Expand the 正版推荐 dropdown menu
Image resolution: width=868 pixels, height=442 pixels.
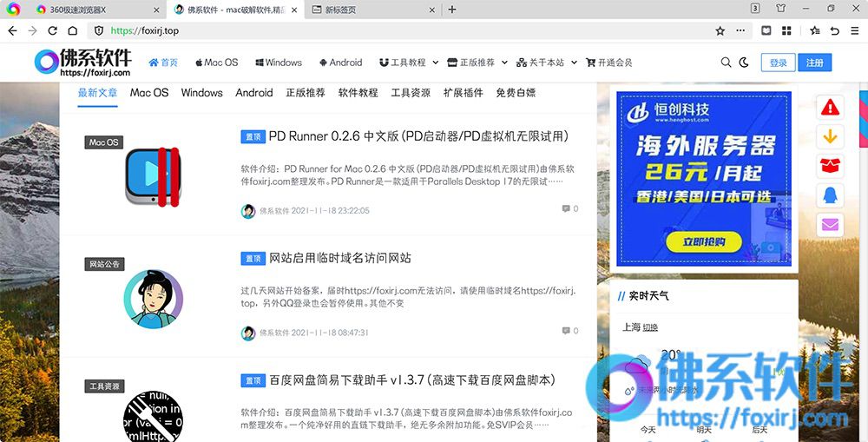point(477,63)
